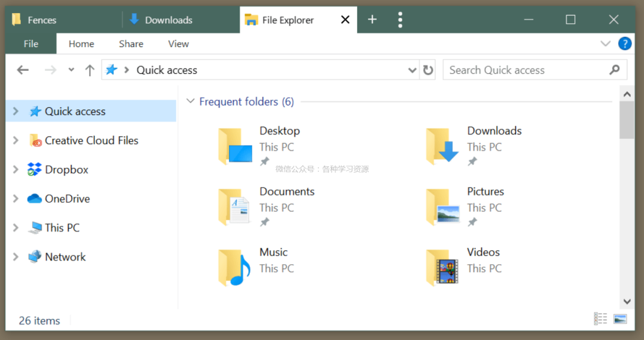
Task: Switch to the Fences tab
Action: point(64,20)
